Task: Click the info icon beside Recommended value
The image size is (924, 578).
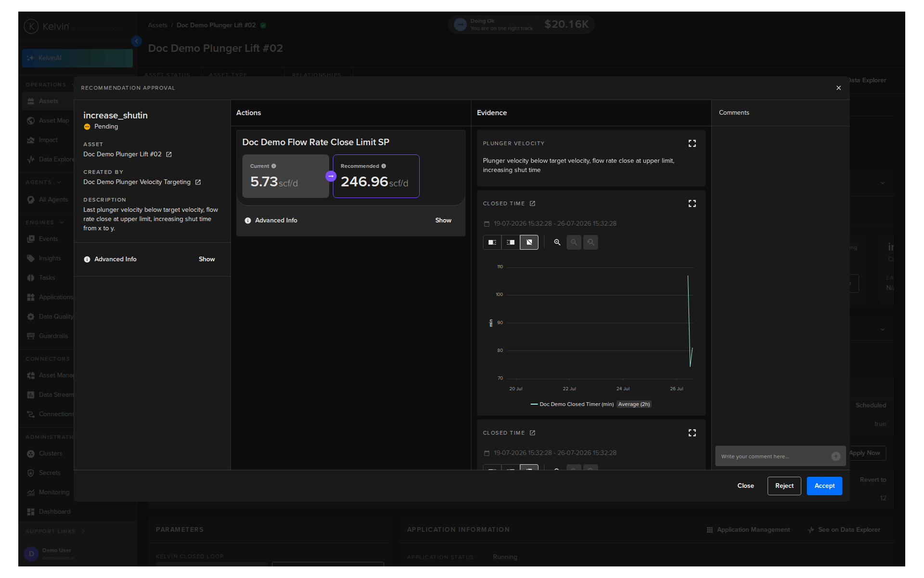Action: click(384, 166)
